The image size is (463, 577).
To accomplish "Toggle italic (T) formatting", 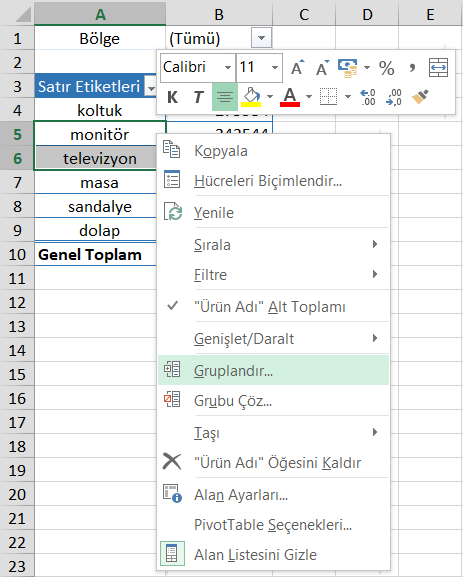I will click(x=198, y=98).
